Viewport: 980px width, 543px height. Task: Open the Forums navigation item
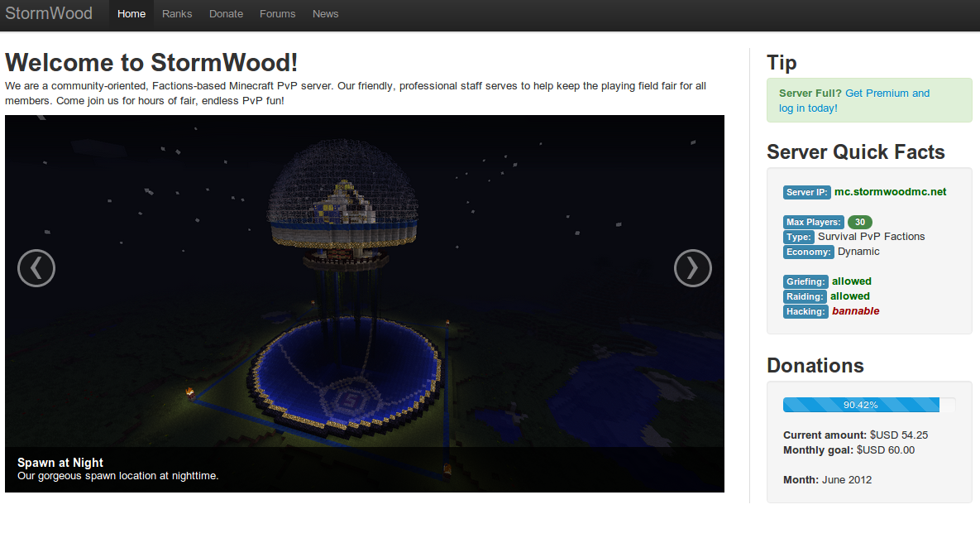click(277, 14)
